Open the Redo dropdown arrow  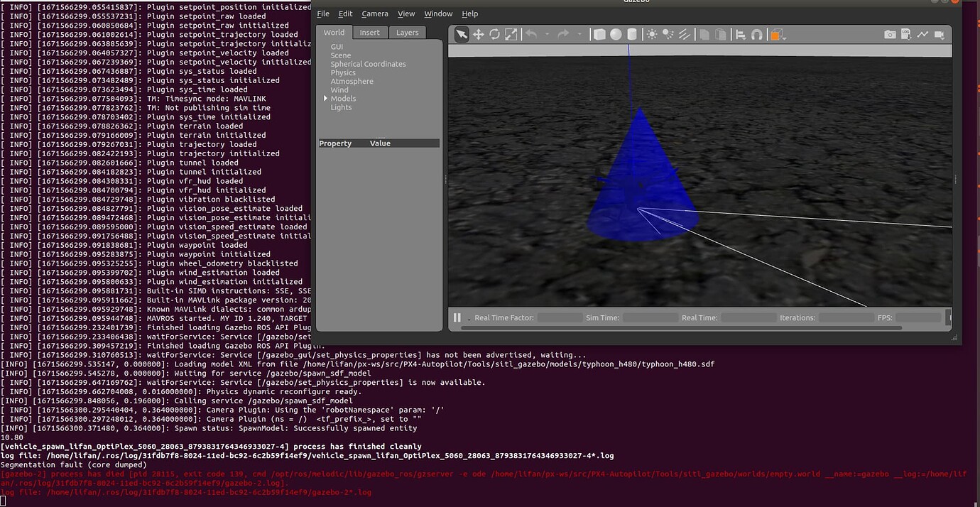click(579, 34)
